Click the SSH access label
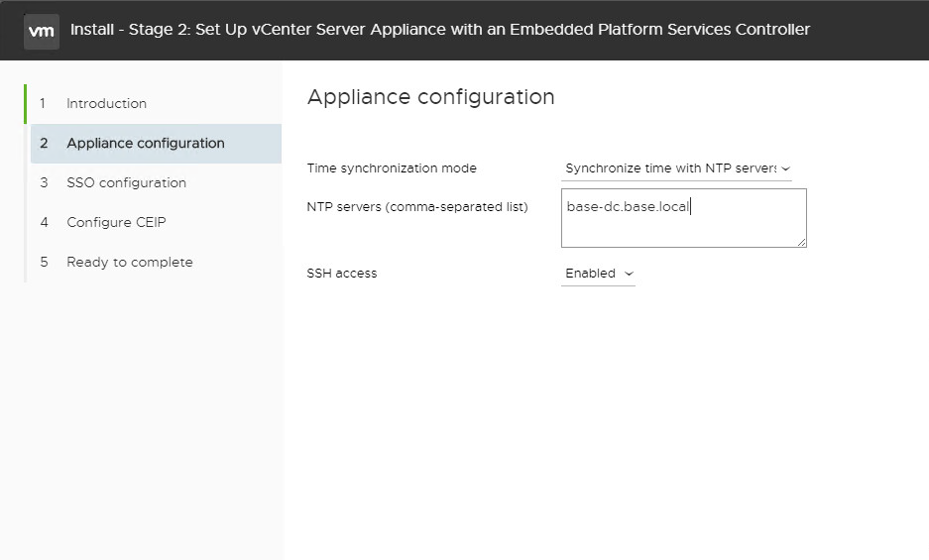This screenshot has width=929, height=560. click(x=342, y=274)
